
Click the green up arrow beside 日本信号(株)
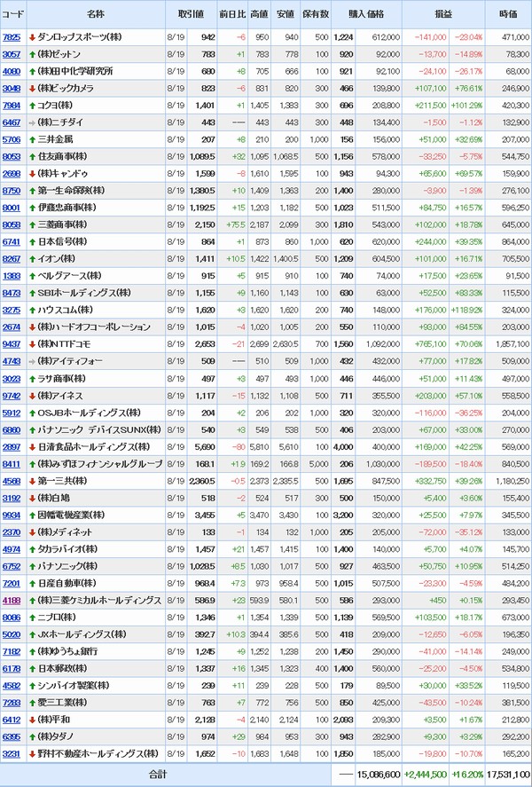point(33,242)
